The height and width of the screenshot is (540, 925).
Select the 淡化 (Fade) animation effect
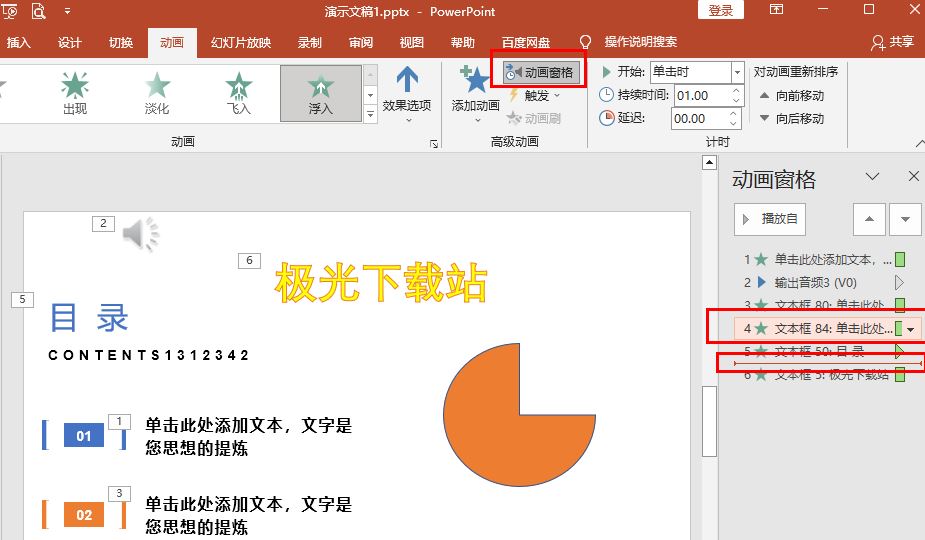(157, 92)
